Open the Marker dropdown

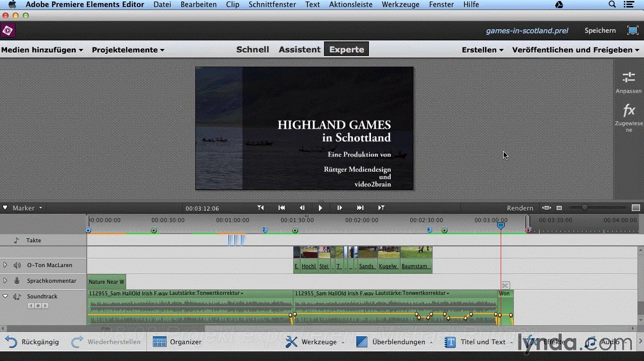(27, 208)
